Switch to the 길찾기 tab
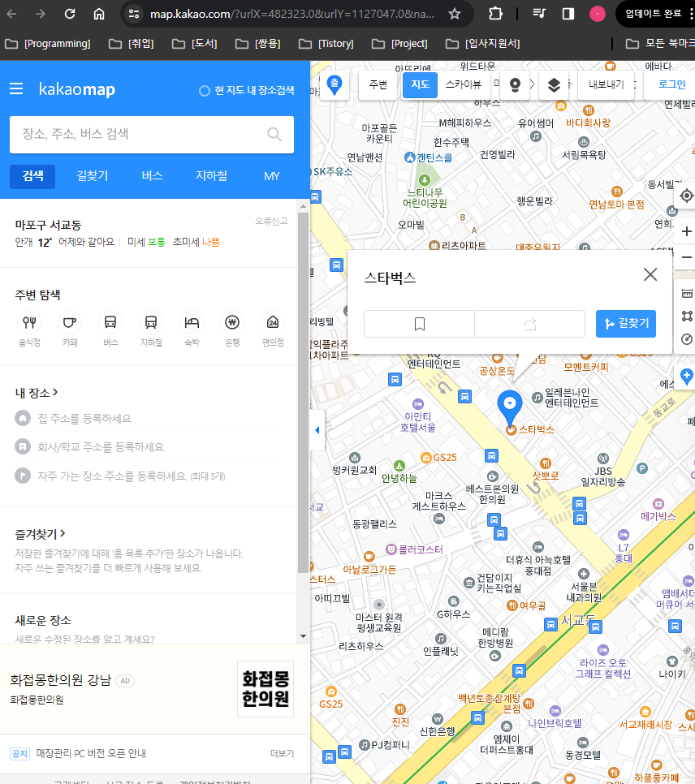This screenshot has width=695, height=784. (x=92, y=176)
